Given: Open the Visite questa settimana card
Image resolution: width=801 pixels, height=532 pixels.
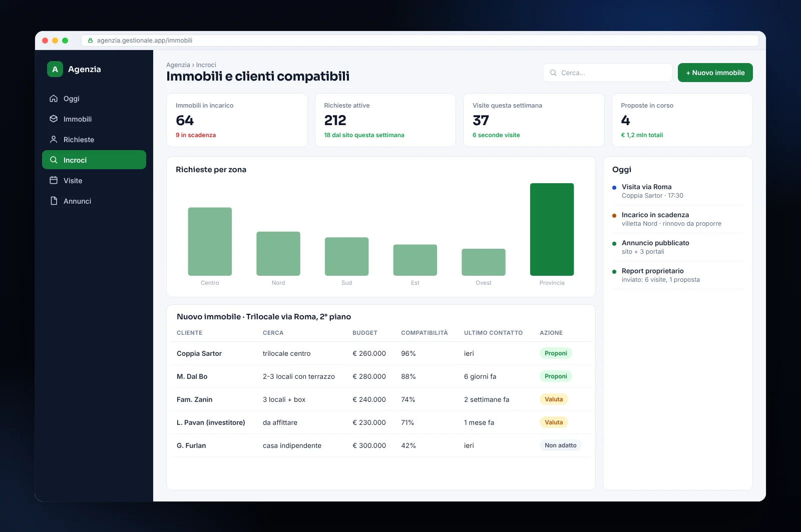Looking at the screenshot, I should [534, 120].
